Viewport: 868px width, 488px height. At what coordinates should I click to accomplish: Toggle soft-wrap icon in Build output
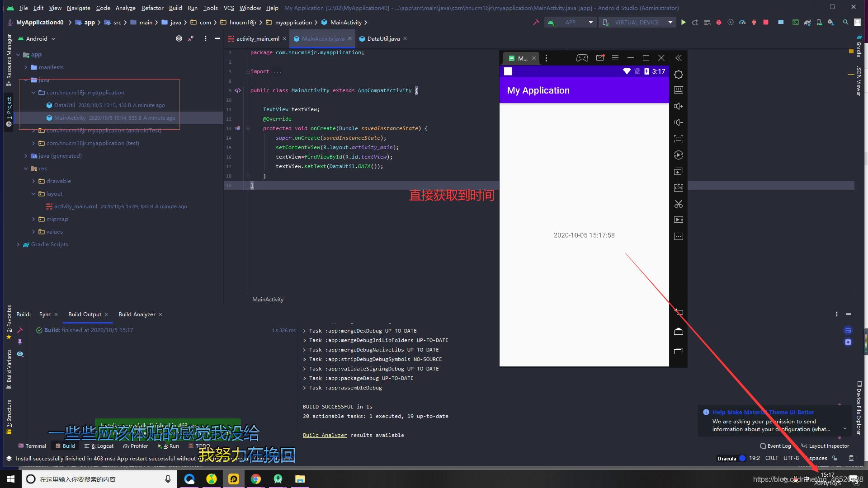(848, 330)
